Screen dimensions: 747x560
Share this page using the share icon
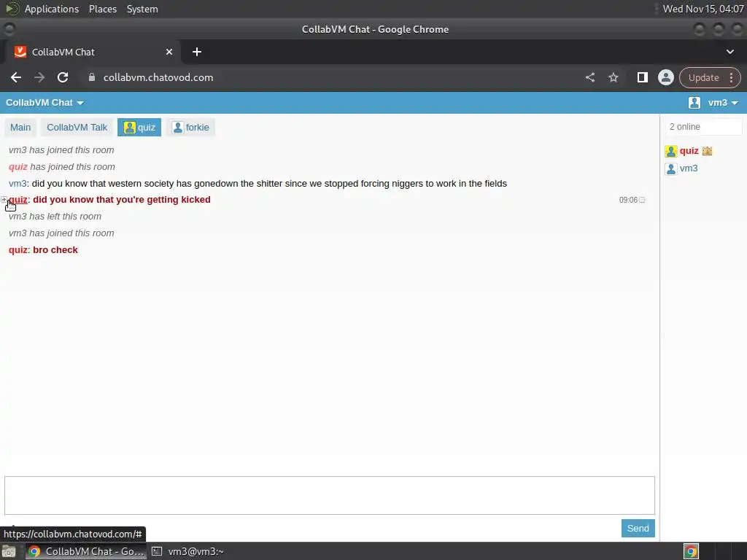point(589,77)
